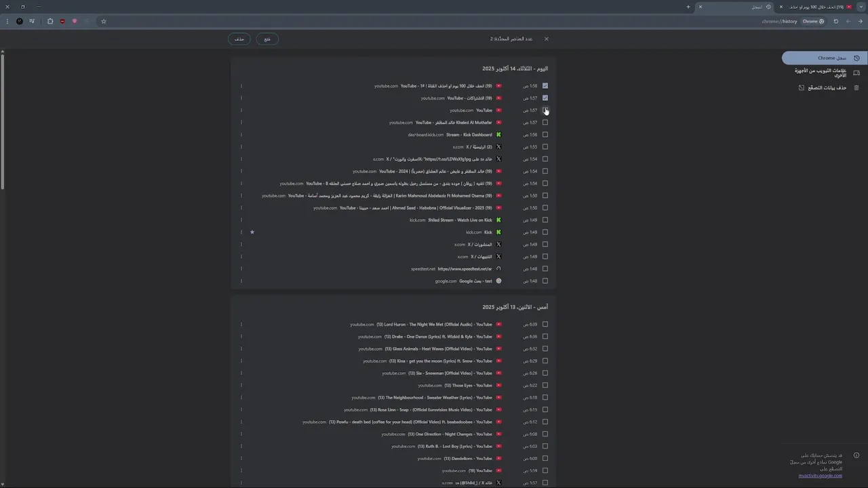This screenshot has height=488, width=868.
Task: Click the tabs from other devices icon
Action: click(x=856, y=73)
